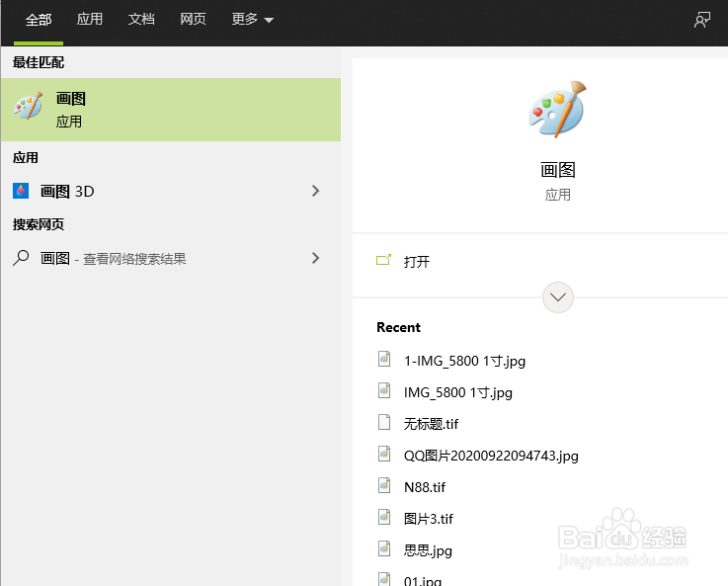Open recent file N88.tif
This screenshot has height=586, width=728.
click(425, 487)
